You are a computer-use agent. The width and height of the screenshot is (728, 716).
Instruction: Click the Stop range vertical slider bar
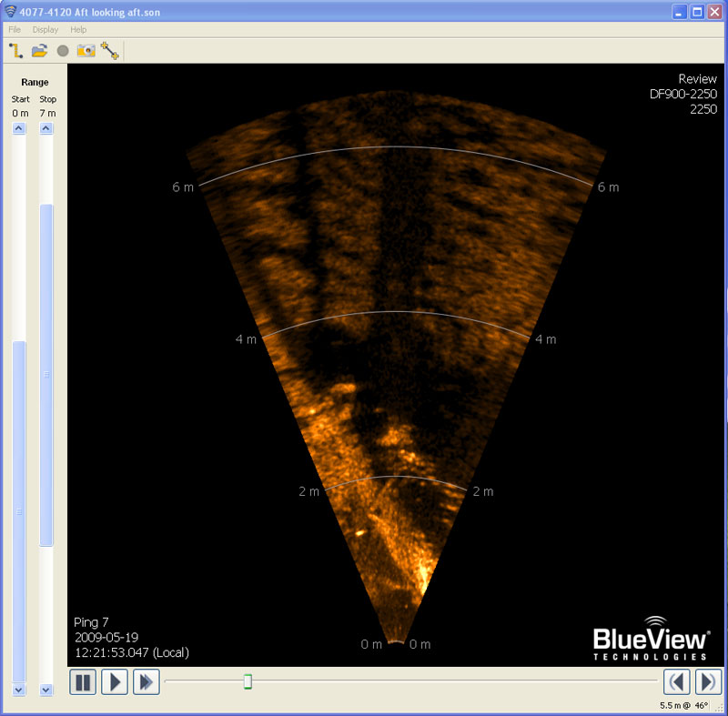[47, 375]
